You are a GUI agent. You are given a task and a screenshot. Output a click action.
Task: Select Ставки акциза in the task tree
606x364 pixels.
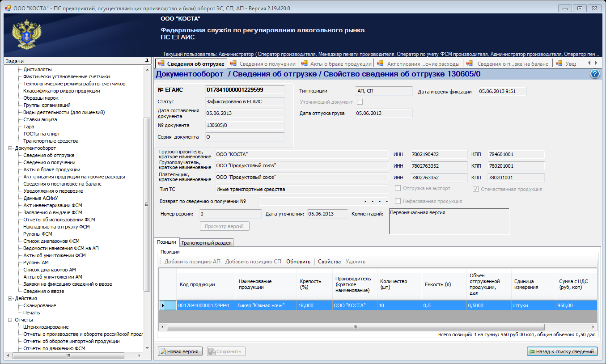[x=40, y=119]
